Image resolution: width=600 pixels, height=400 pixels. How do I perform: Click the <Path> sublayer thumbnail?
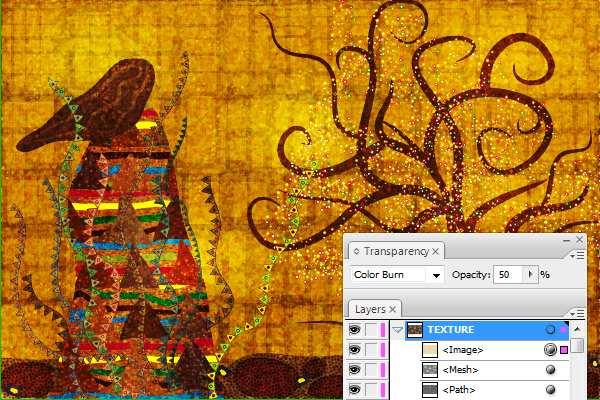(x=430, y=390)
